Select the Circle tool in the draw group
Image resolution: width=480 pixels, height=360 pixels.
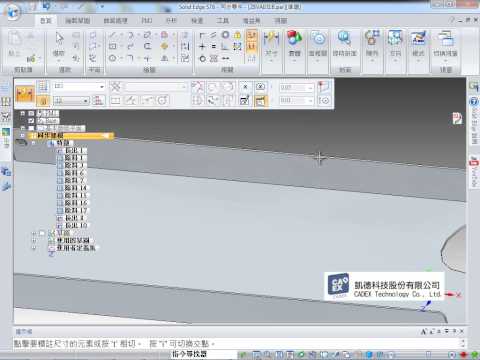(x=113, y=58)
